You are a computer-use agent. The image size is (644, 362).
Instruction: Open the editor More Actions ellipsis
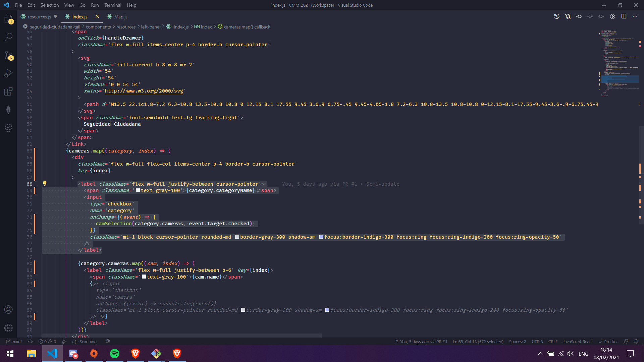(635, 16)
